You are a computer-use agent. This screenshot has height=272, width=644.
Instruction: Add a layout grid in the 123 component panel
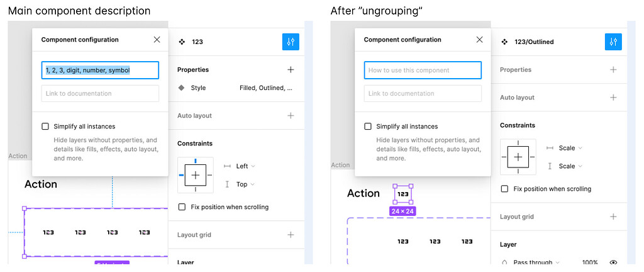click(291, 235)
